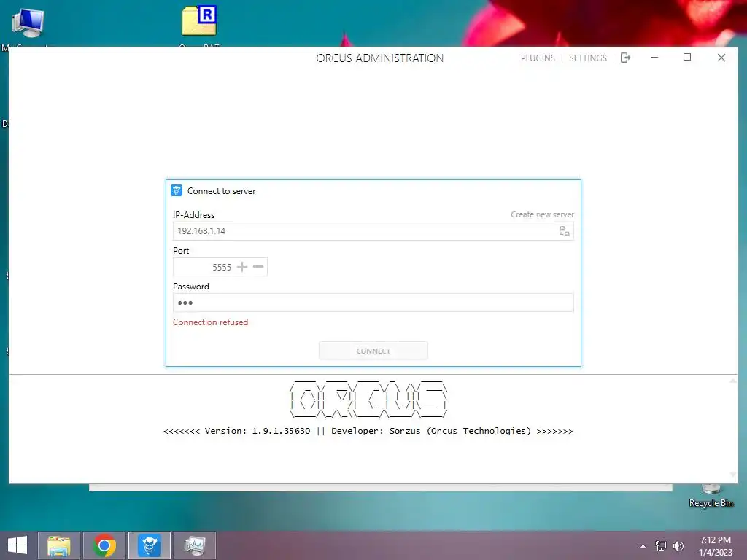This screenshot has height=560, width=747.
Task: Open File Explorer from taskbar
Action: tap(58, 545)
